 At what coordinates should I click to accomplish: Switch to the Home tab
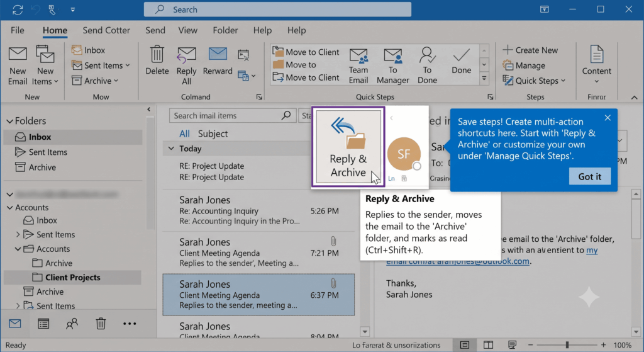click(x=55, y=30)
